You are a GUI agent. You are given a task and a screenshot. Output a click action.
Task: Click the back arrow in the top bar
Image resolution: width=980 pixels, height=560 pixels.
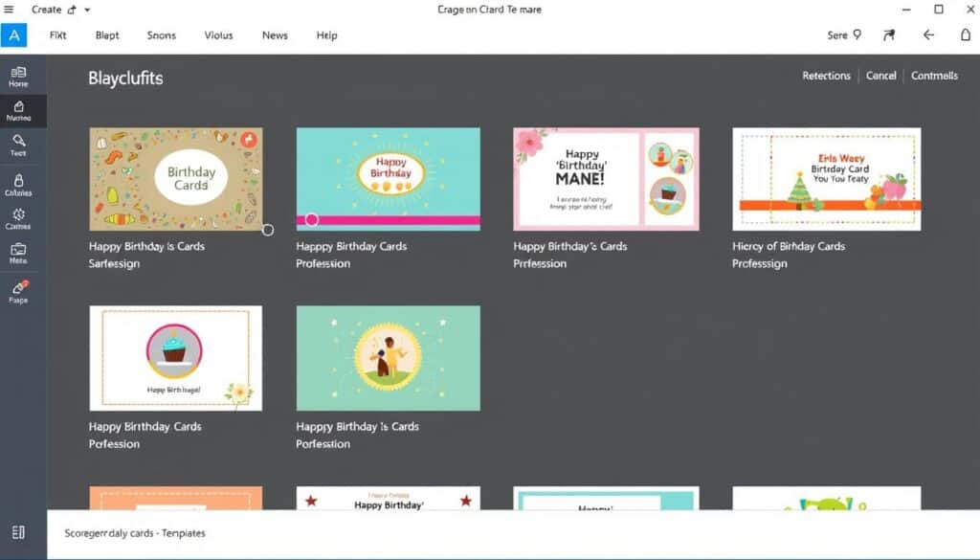pyautogui.click(x=928, y=34)
